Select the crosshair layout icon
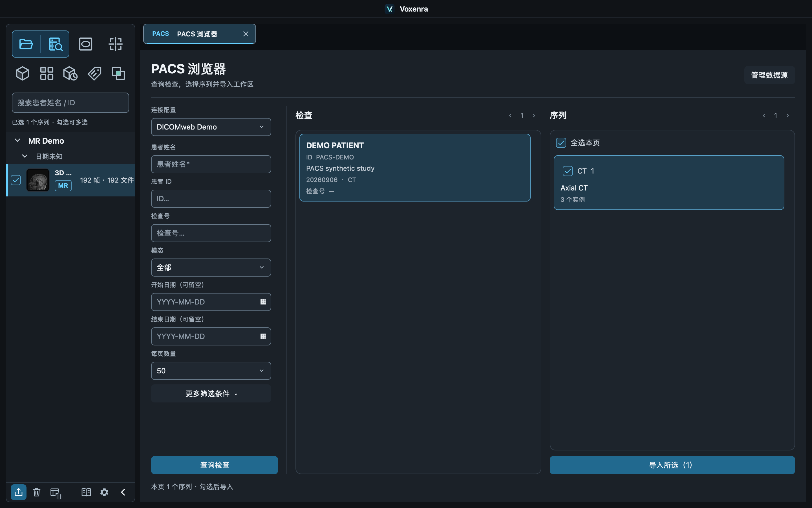This screenshot has height=508, width=812. click(115, 44)
